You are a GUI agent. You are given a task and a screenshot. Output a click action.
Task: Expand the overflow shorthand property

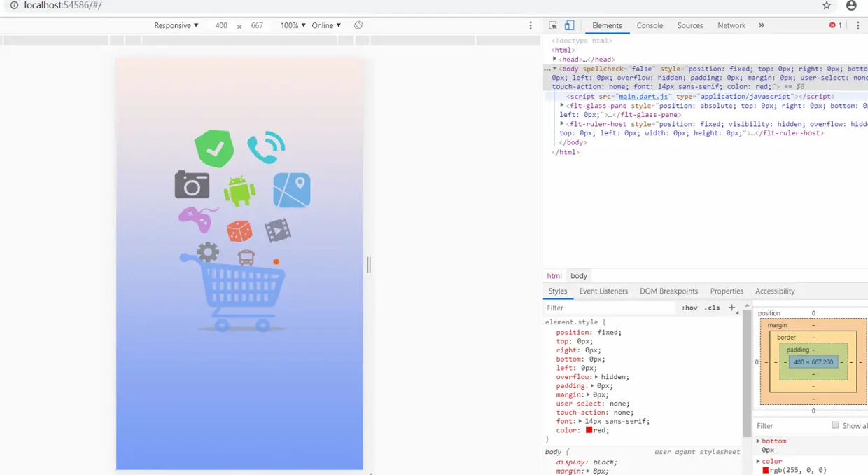pos(597,377)
